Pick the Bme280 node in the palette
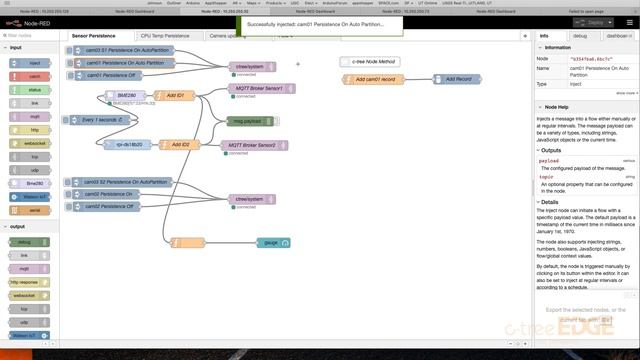 click(30, 183)
